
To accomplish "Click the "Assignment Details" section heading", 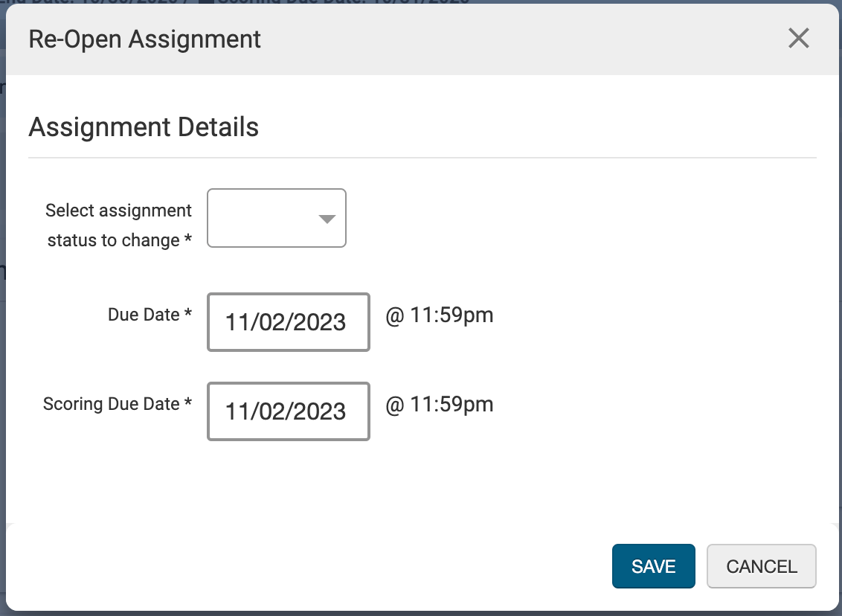I will click(144, 127).
